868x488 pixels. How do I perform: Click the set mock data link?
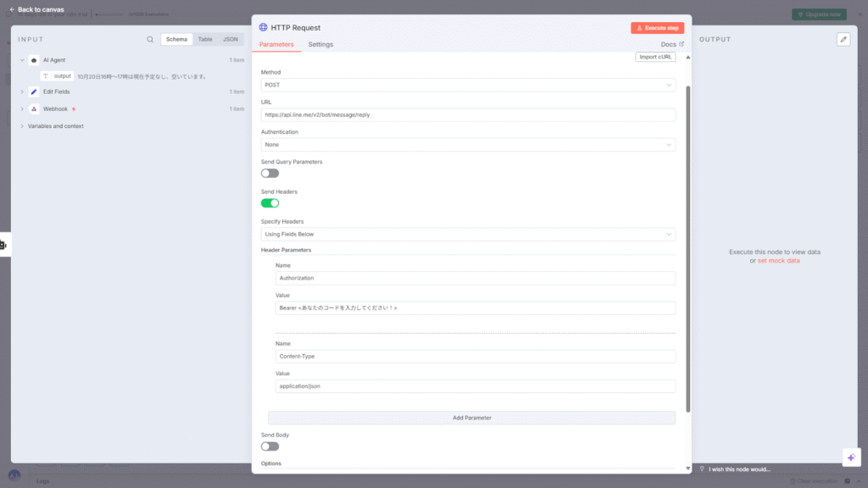tap(778, 261)
